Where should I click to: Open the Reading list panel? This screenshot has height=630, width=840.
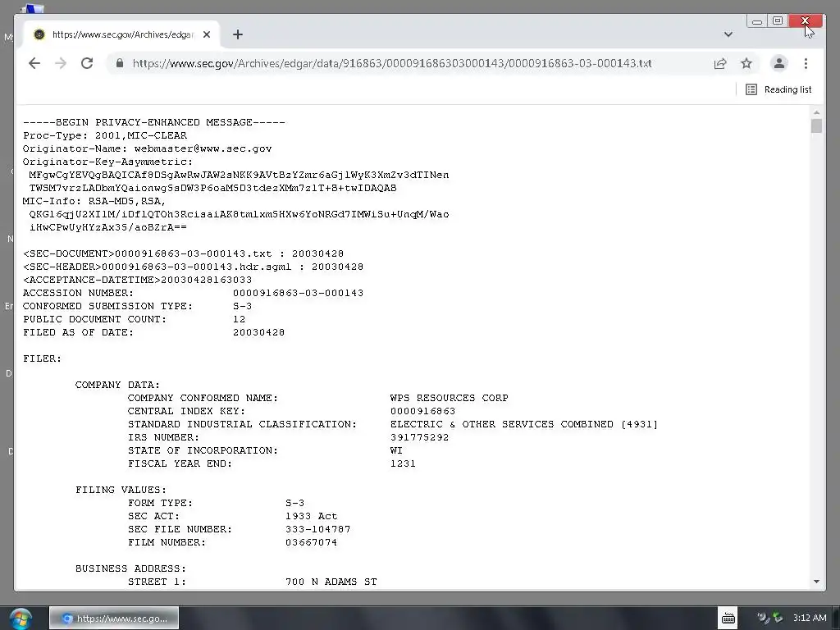pos(778,89)
